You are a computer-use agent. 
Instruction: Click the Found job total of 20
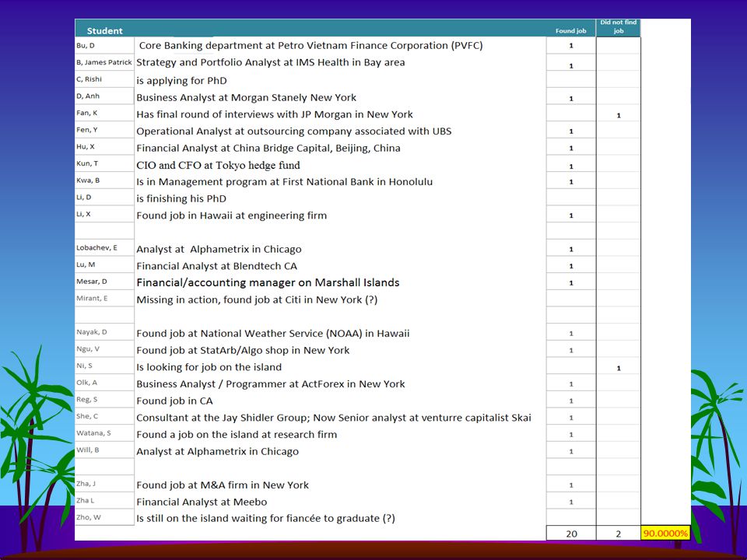(x=571, y=534)
